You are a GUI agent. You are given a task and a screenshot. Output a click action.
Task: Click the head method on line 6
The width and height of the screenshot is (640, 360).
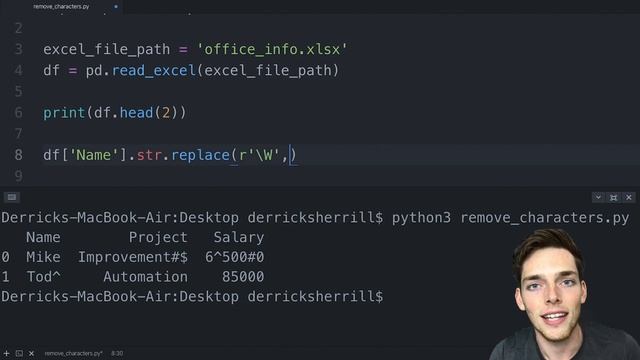136,113
